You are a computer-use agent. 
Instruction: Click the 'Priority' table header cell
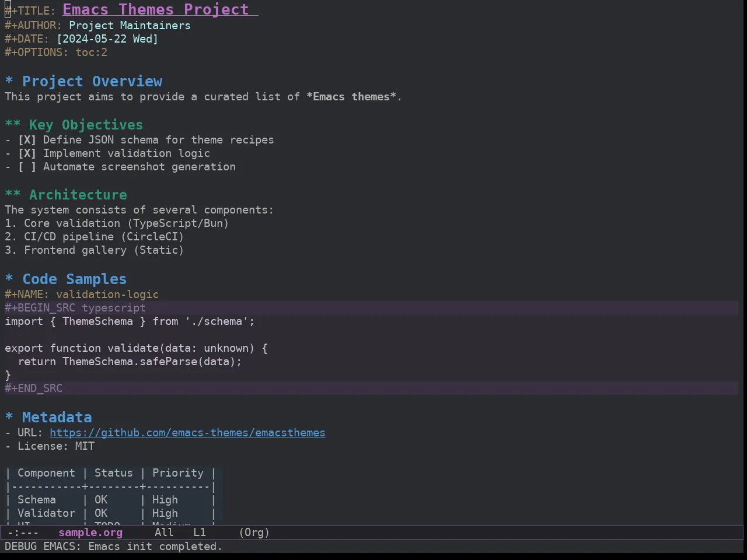coord(178,473)
